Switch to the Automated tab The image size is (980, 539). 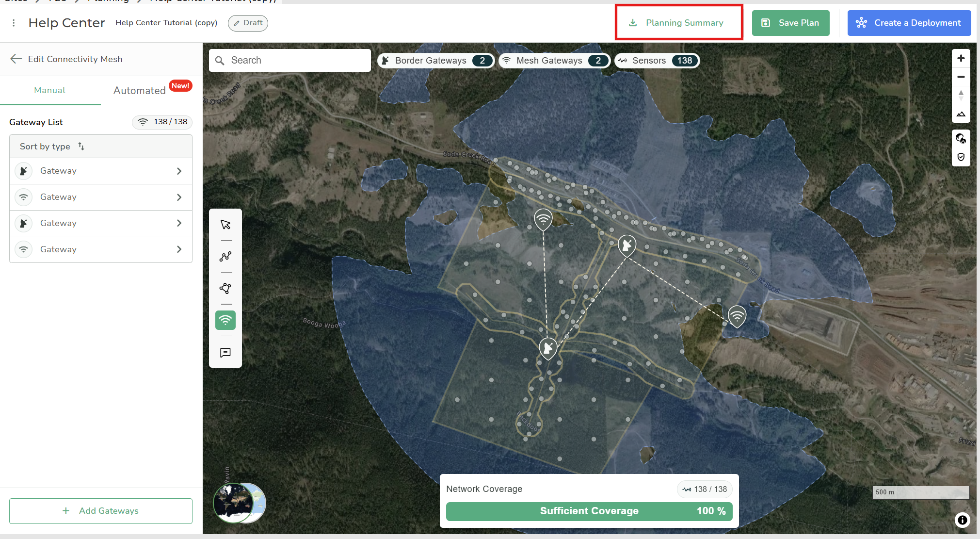click(x=140, y=91)
